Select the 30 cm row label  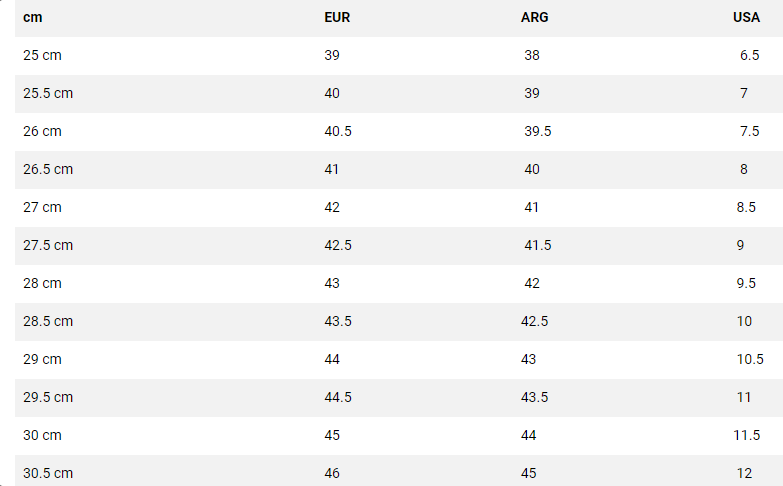pyautogui.click(x=42, y=435)
